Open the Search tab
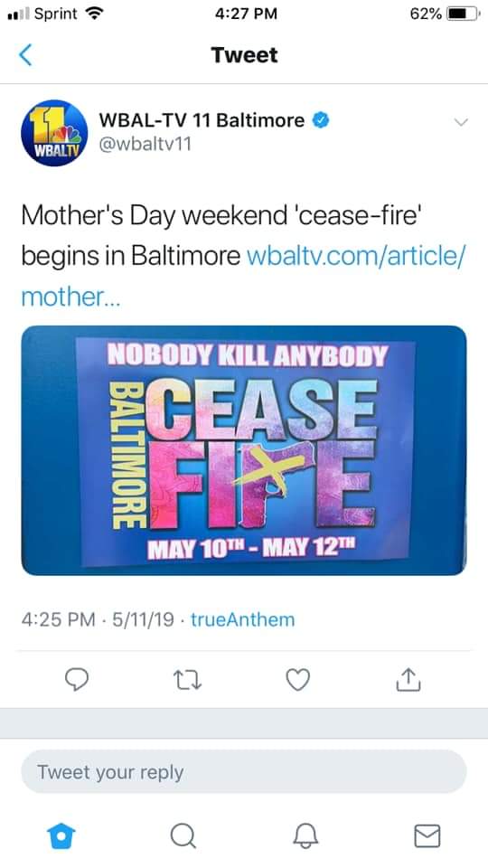The width and height of the screenshot is (488, 868). pyautogui.click(x=183, y=835)
